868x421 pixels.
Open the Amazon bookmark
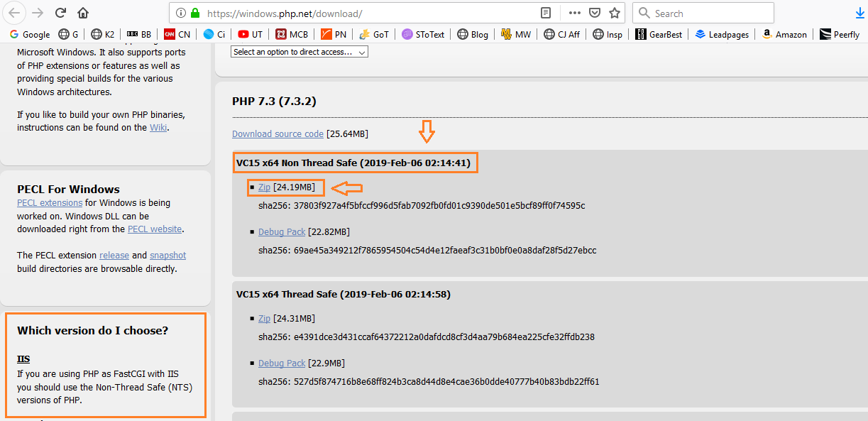point(784,34)
